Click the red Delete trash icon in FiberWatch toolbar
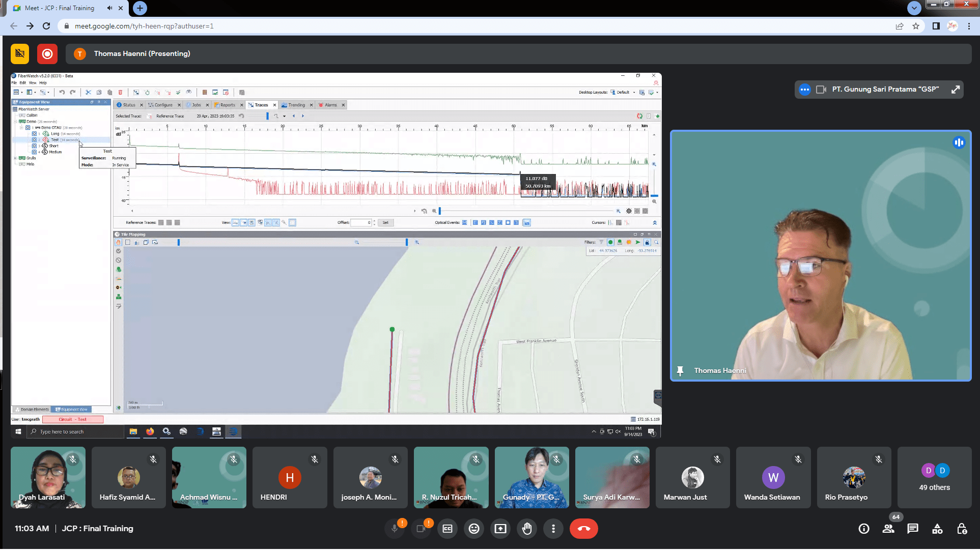 [121, 93]
